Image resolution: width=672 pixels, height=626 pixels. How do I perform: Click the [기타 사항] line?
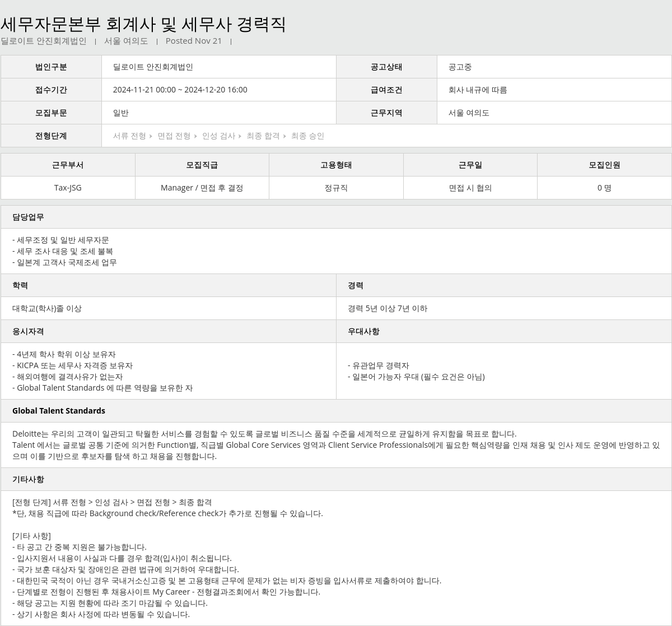31,536
